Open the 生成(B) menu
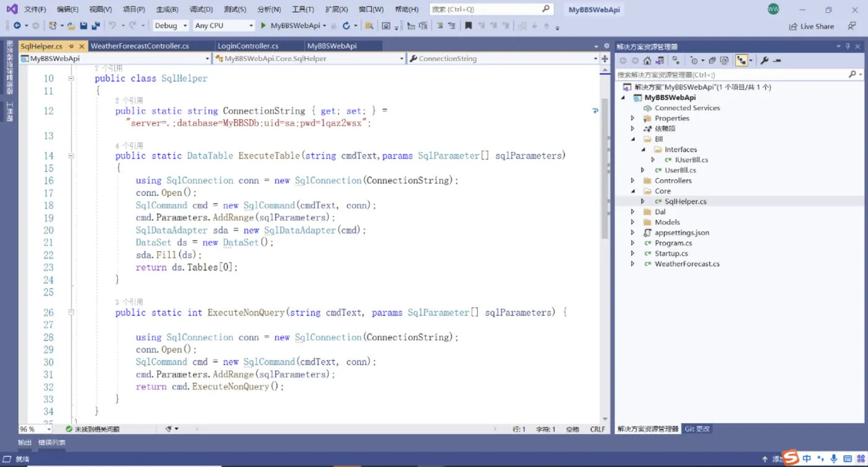Screen dimensions: 868x467 point(167,9)
